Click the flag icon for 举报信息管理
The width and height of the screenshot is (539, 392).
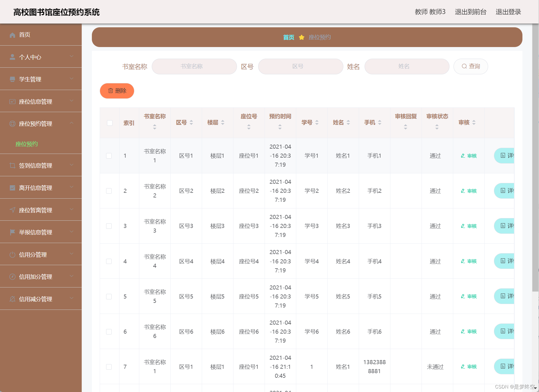12,232
